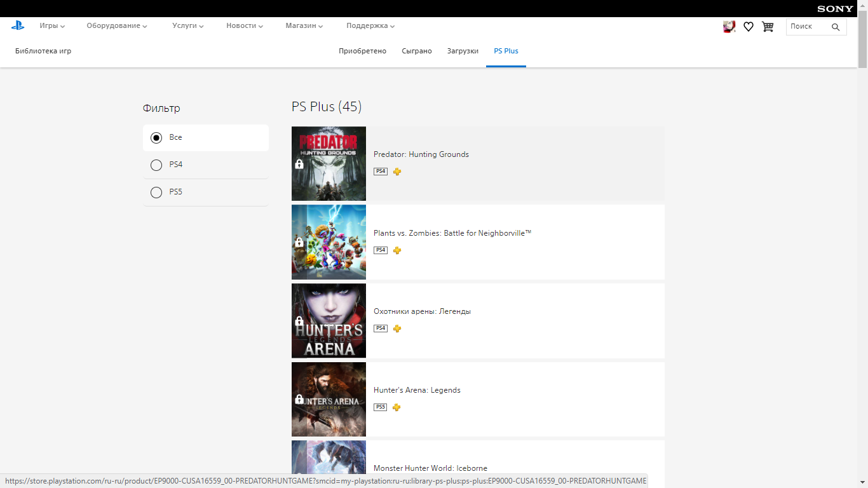Open Охотники арены: Легенды title
The width and height of the screenshot is (868, 488).
pos(422,311)
